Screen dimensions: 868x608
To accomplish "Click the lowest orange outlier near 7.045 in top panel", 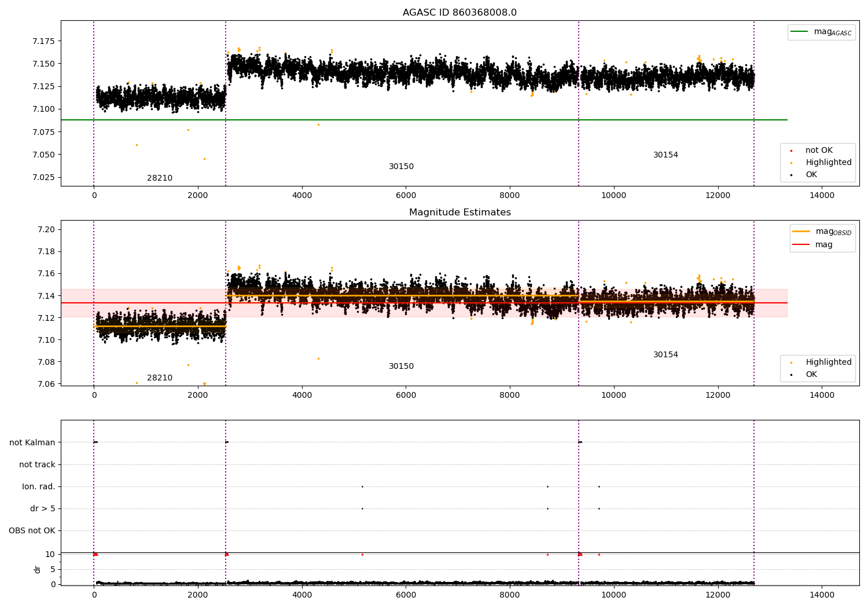I will tap(204, 159).
